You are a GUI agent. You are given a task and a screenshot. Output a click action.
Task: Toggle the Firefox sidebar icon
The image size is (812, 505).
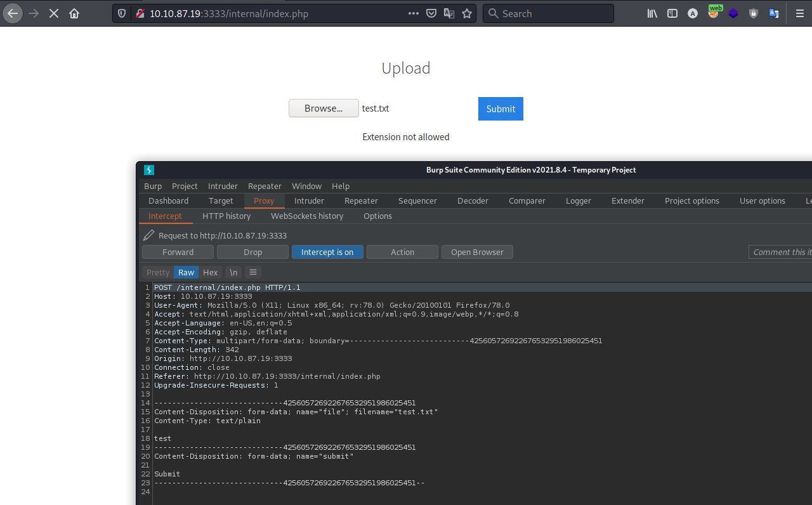coord(672,13)
